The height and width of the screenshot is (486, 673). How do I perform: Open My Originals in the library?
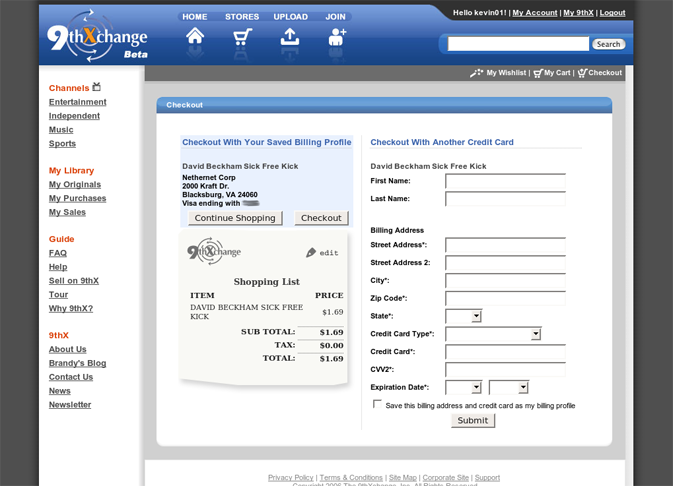(x=75, y=185)
